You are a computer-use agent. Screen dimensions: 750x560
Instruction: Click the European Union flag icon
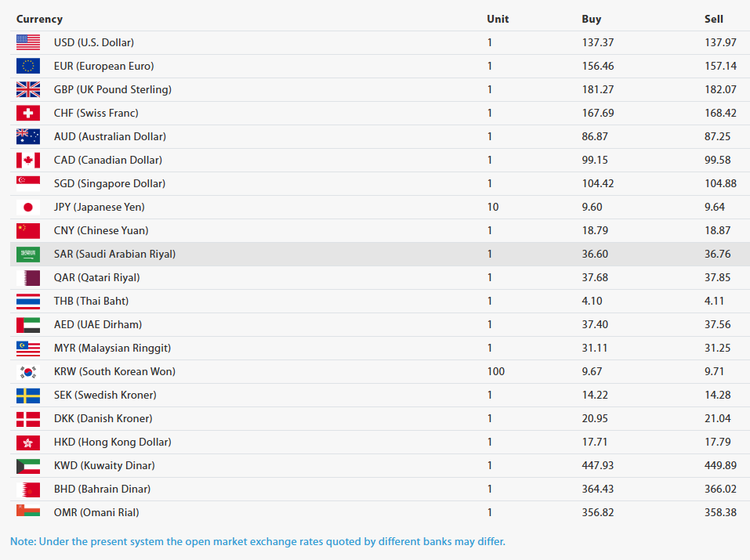point(27,66)
